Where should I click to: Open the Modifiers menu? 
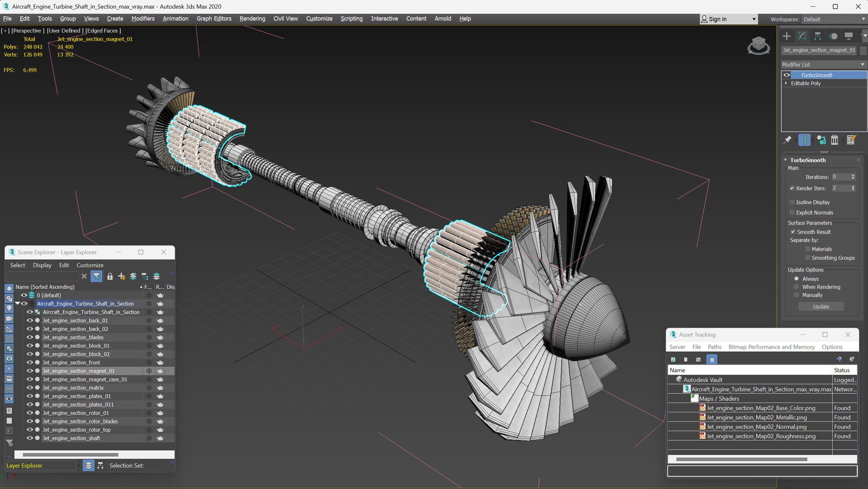143,19
